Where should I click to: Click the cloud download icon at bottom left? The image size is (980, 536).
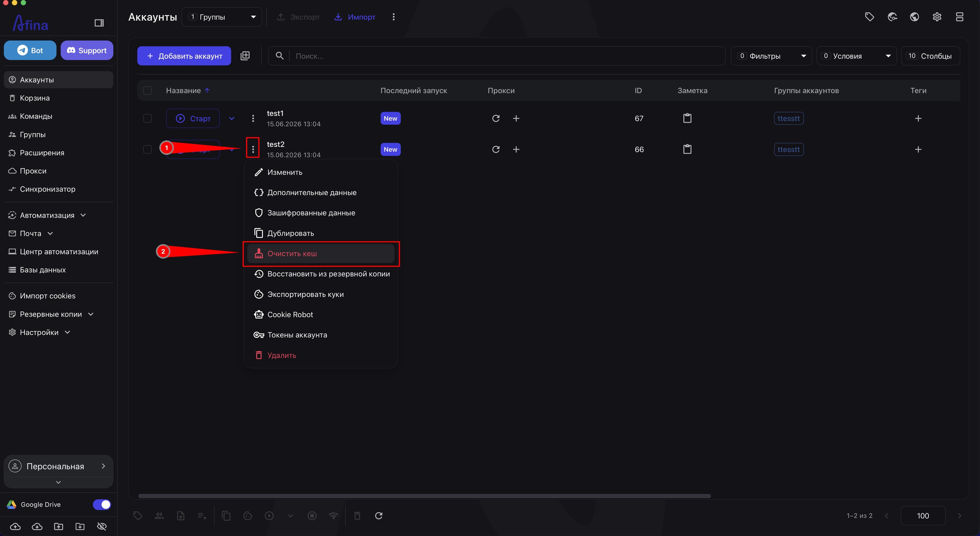coord(37,526)
